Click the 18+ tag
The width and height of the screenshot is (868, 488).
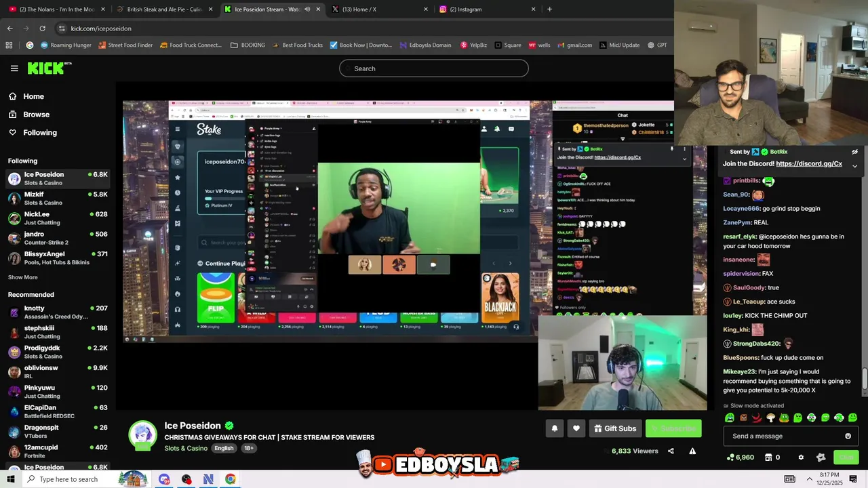pos(249,448)
